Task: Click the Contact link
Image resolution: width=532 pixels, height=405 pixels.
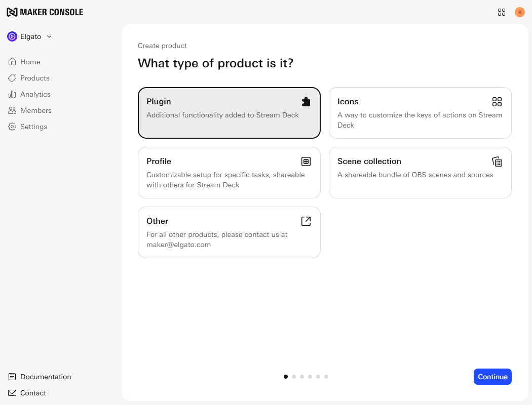Action: [x=33, y=393]
